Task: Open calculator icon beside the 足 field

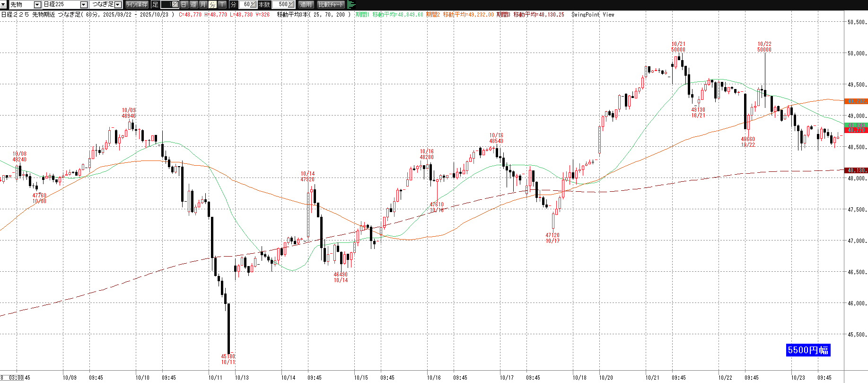Action: [x=175, y=4]
